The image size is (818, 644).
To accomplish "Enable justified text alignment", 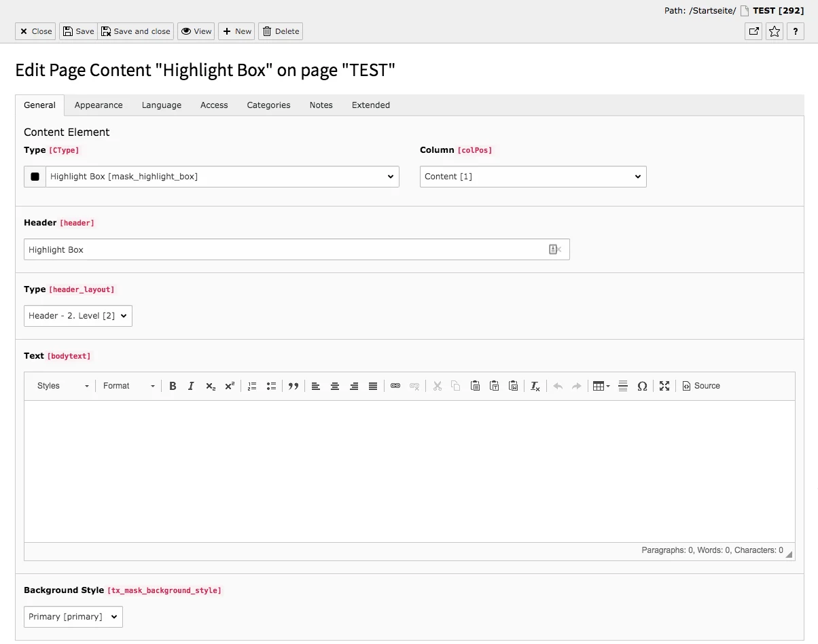I will [x=373, y=386].
